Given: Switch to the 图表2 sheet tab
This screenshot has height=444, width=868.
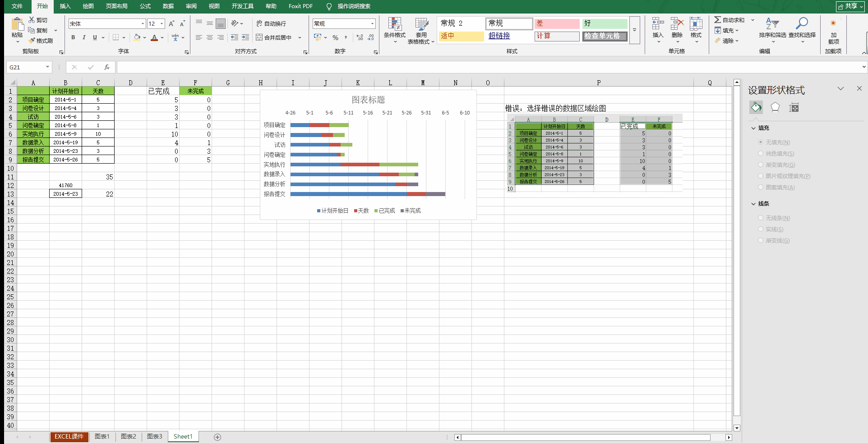Looking at the screenshot, I should click(x=128, y=436).
